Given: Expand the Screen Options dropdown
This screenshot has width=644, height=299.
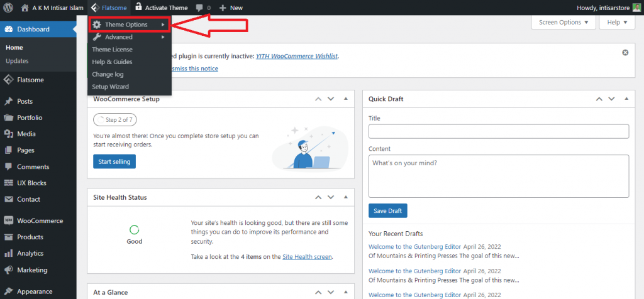Looking at the screenshot, I should click(563, 22).
